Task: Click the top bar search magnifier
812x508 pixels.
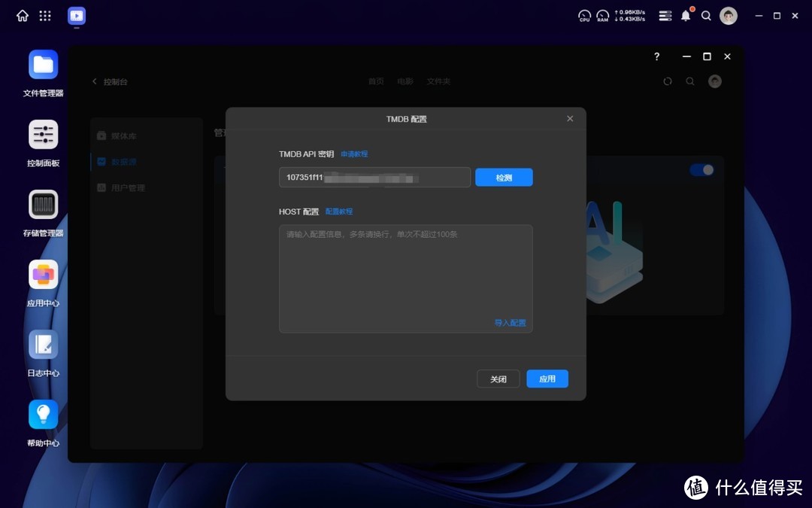Action: (706, 16)
